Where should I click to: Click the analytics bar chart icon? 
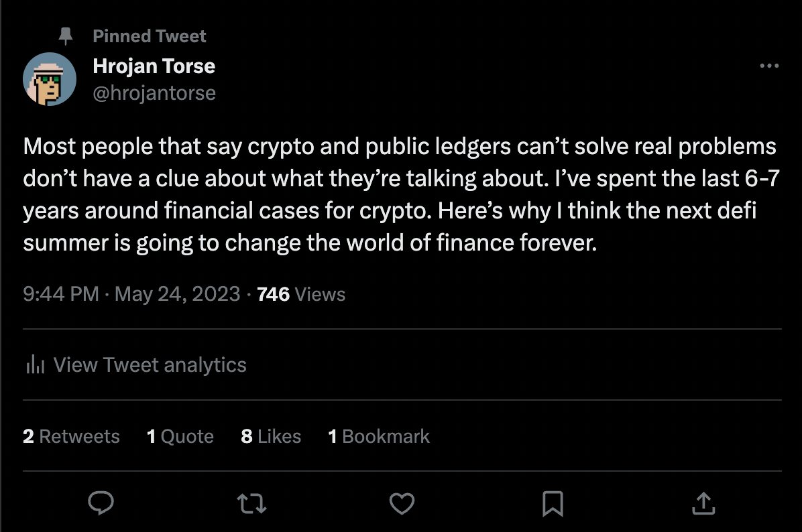[34, 365]
